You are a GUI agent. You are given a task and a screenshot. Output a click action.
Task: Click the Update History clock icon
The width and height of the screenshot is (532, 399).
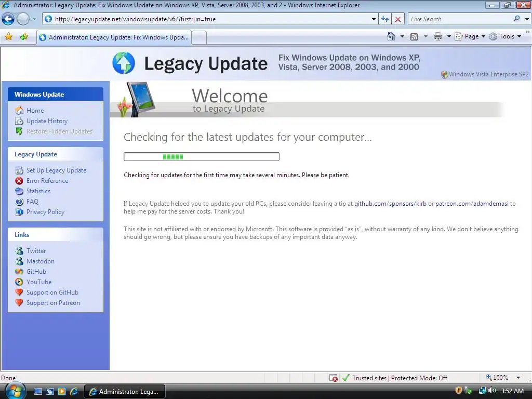(19, 121)
